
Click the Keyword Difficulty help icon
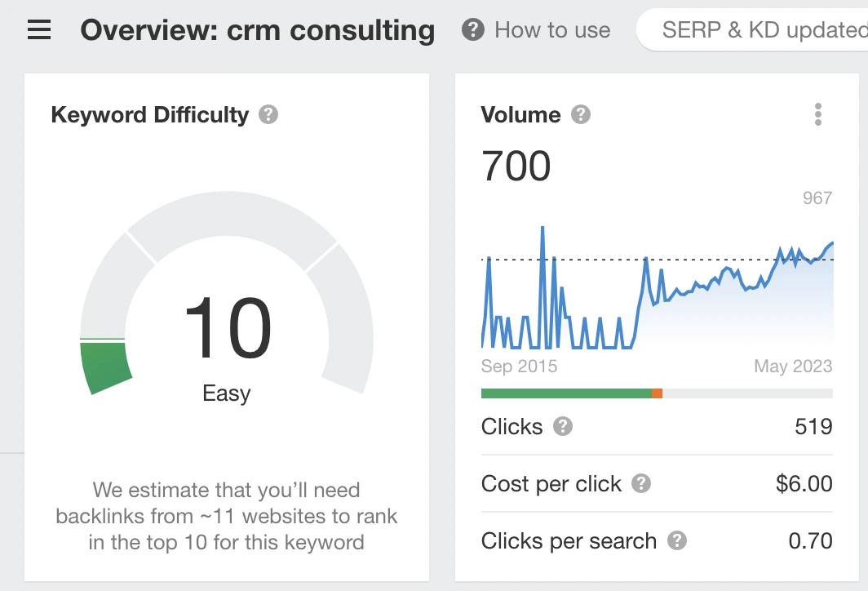coord(268,115)
